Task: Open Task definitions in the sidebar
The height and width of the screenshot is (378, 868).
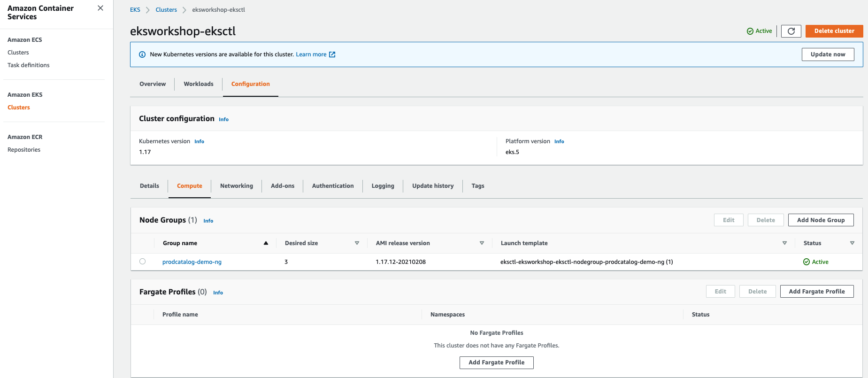Action: [x=29, y=65]
